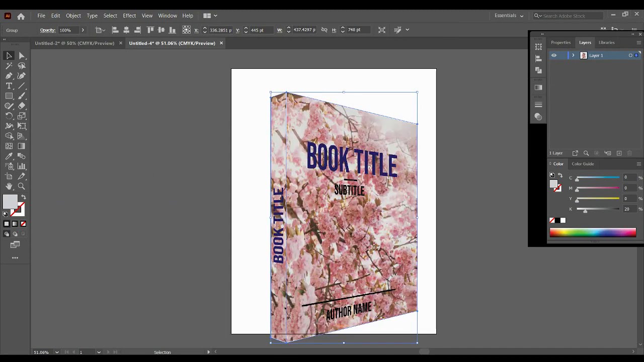
Task: Open Layers panel options menu
Action: point(639,42)
